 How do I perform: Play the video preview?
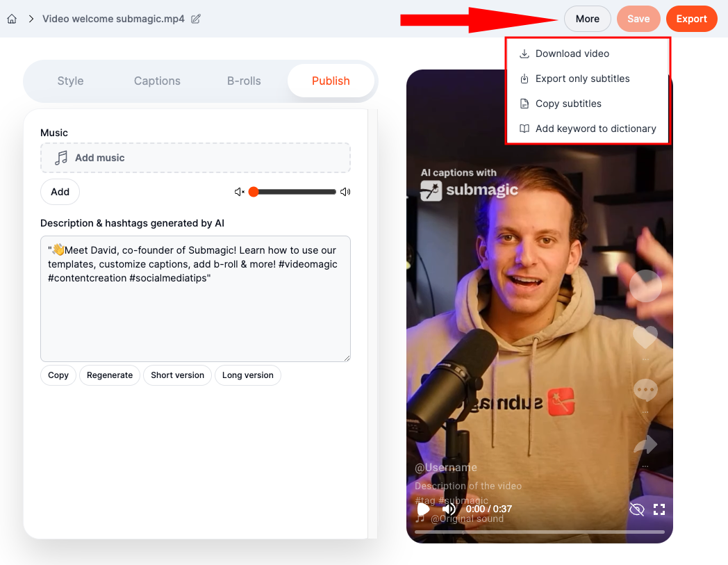pos(423,509)
